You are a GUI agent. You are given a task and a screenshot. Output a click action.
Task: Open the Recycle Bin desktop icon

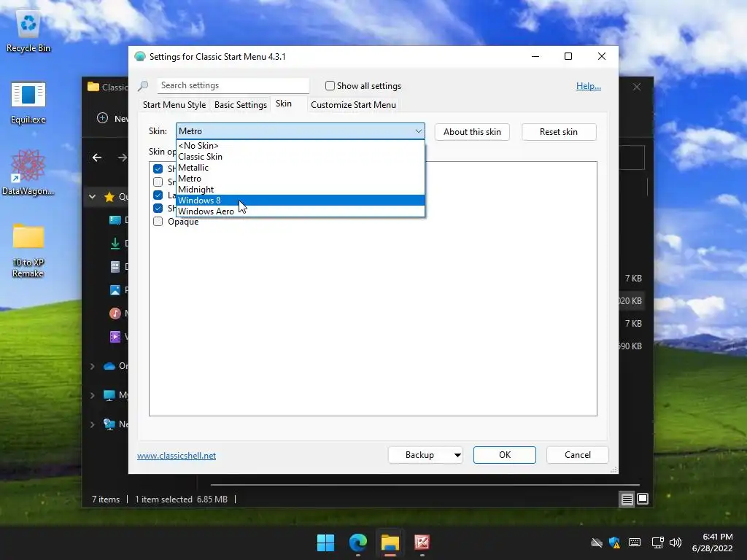click(28, 31)
